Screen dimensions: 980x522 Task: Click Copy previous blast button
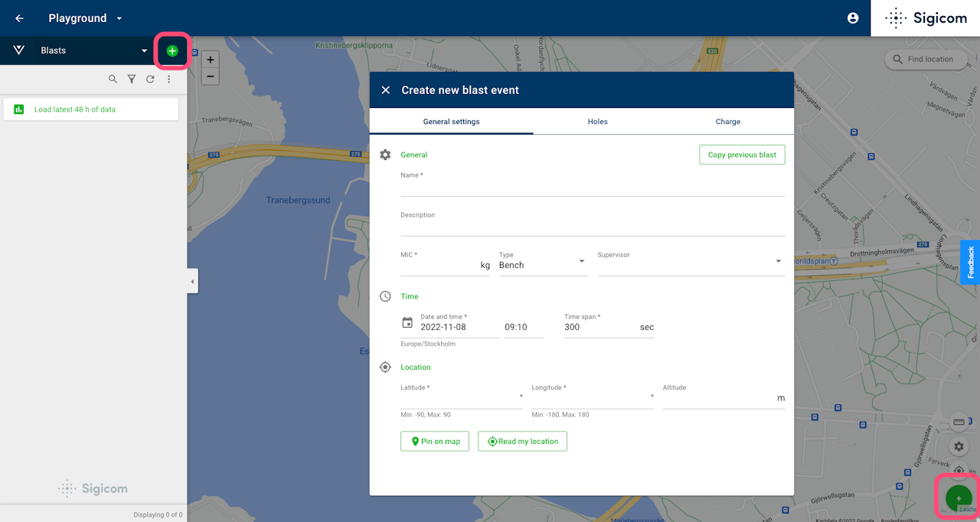click(x=741, y=155)
